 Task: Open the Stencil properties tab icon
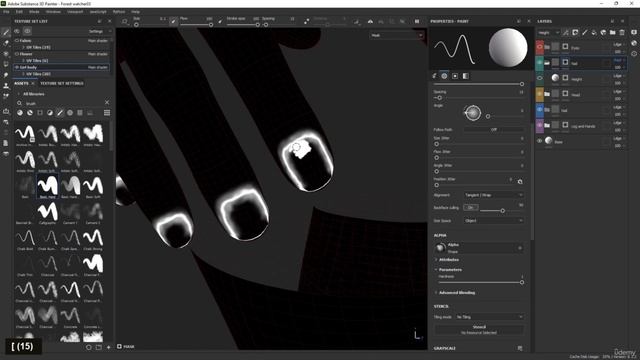click(x=455, y=76)
